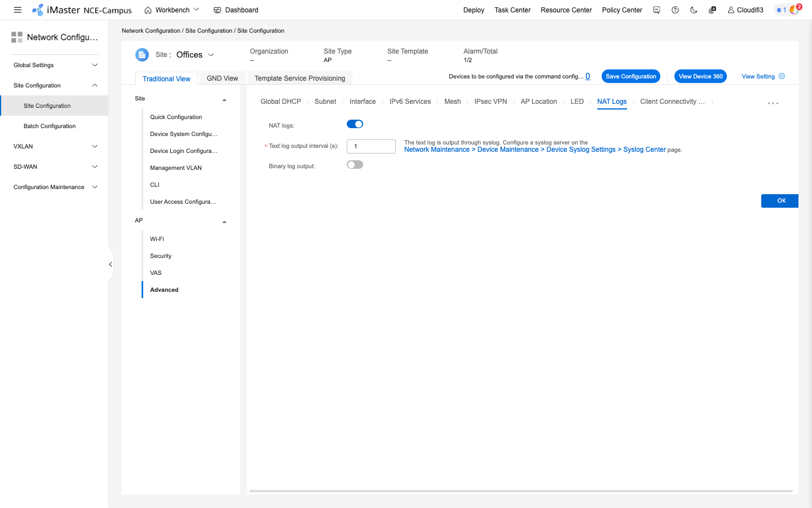The height and width of the screenshot is (508, 812).
Task: Expand the SD-WAN section in the sidebar
Action: point(54,167)
